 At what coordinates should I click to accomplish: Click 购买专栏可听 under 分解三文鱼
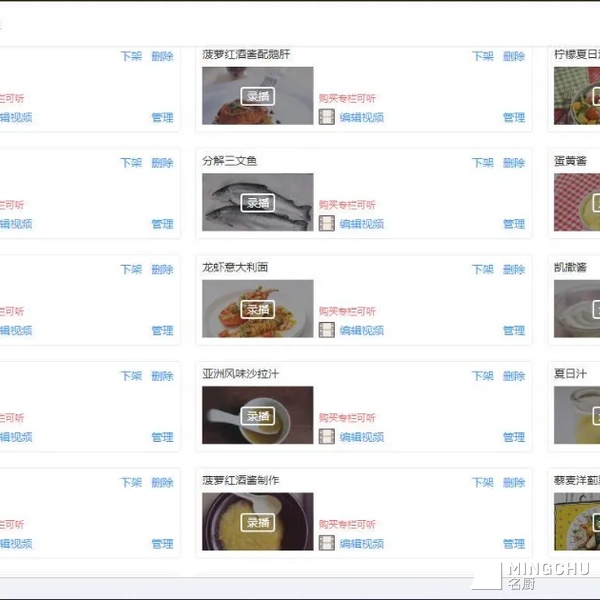(x=347, y=205)
